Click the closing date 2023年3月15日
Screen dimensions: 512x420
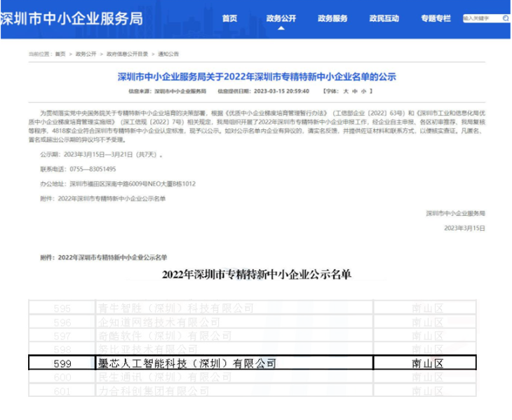tap(464, 228)
